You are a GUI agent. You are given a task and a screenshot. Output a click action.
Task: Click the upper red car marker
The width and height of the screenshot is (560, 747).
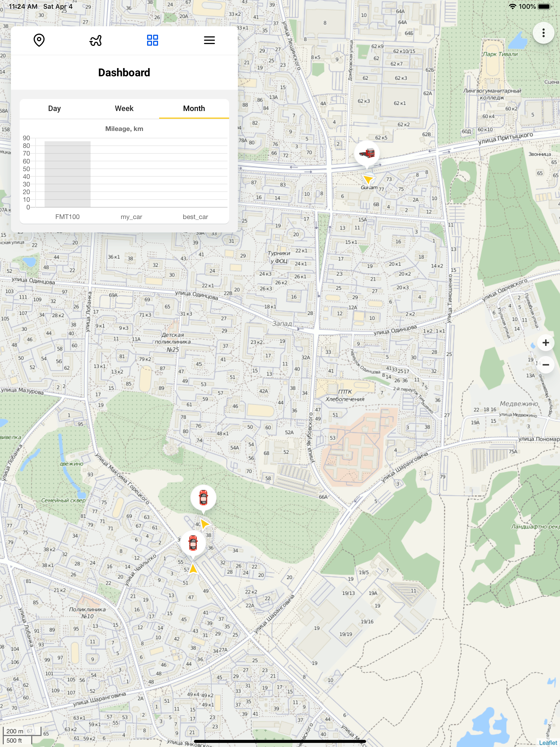[x=203, y=497]
